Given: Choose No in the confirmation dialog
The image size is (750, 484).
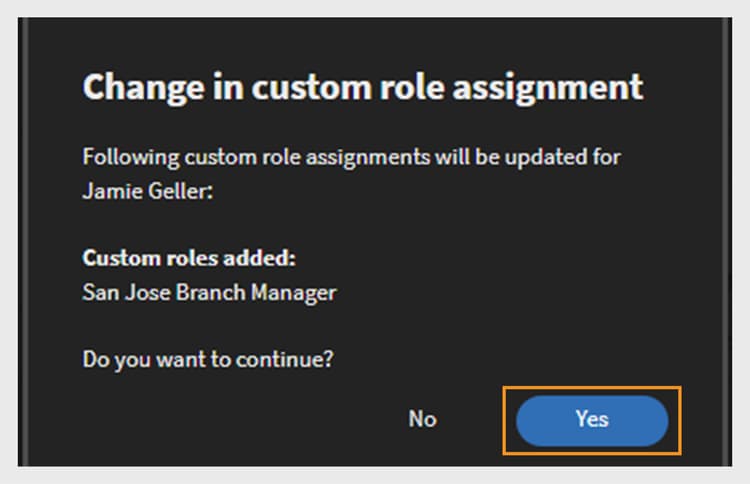Looking at the screenshot, I should (423, 419).
